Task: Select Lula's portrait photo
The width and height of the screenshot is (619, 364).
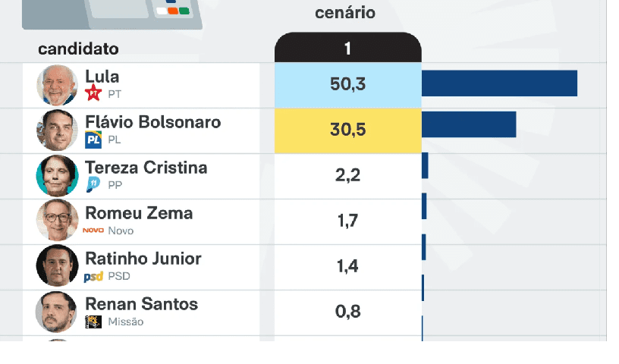Action: (57, 85)
